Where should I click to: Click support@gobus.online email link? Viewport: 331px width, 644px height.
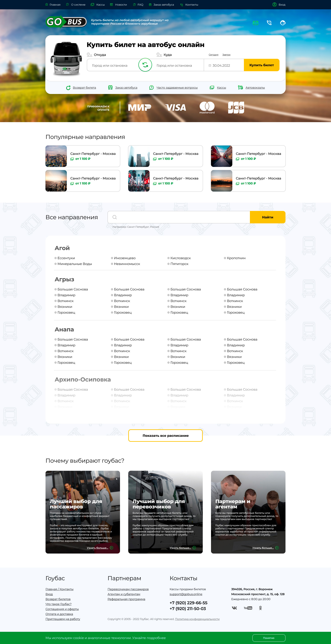click(186, 594)
